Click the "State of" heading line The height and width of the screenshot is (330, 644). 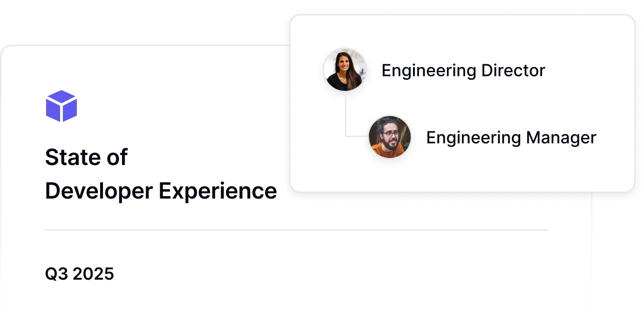click(x=86, y=157)
